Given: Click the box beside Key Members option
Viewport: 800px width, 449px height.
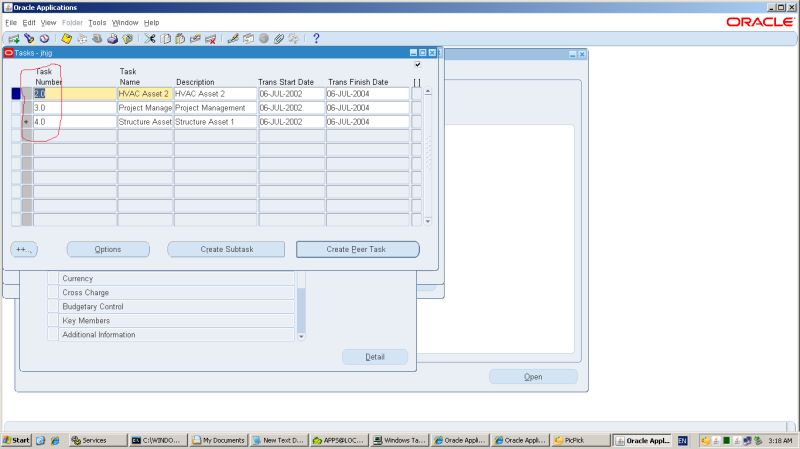Looking at the screenshot, I should click(53, 320).
